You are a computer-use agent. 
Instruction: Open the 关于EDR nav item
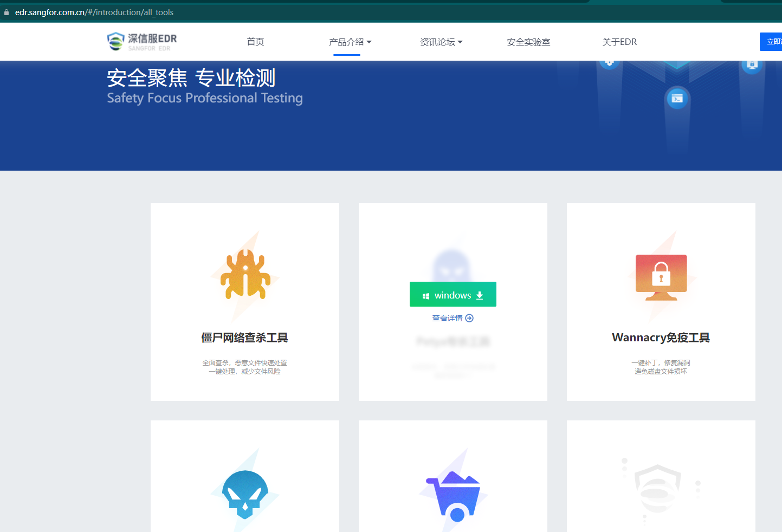(x=619, y=42)
